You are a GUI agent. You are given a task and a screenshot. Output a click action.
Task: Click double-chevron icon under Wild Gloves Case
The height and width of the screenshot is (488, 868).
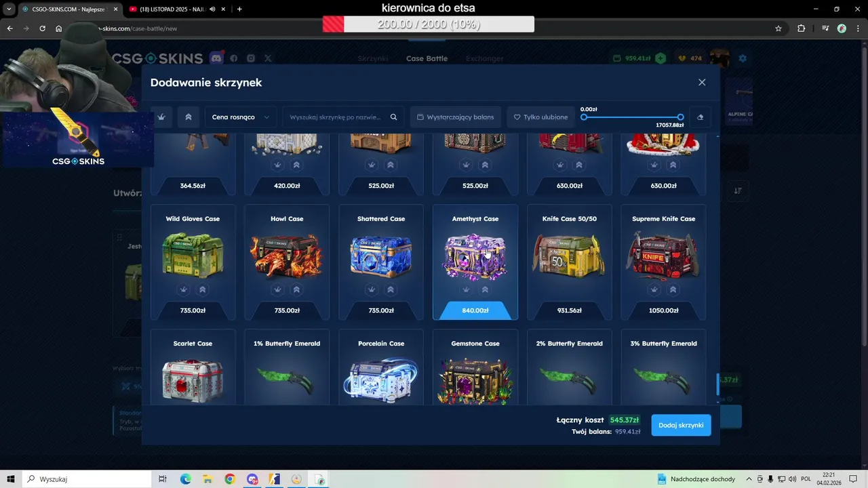[202, 289]
